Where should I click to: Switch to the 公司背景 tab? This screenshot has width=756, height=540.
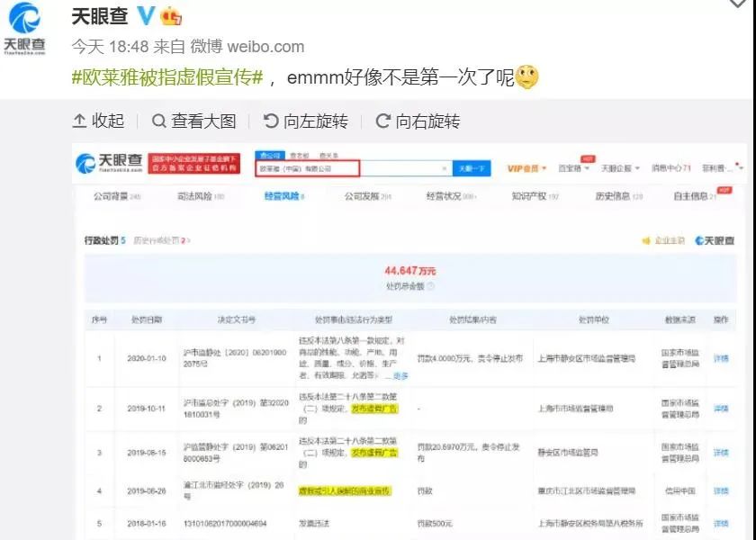117,196
